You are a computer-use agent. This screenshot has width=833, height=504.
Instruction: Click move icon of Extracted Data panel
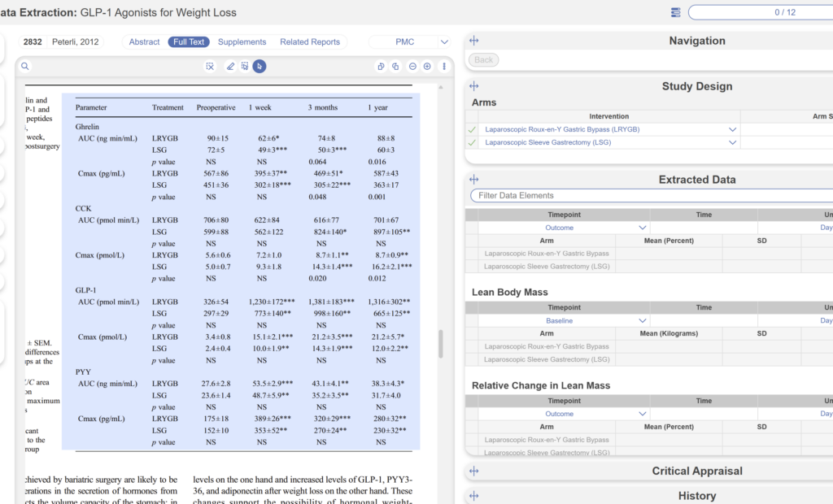[x=474, y=180]
